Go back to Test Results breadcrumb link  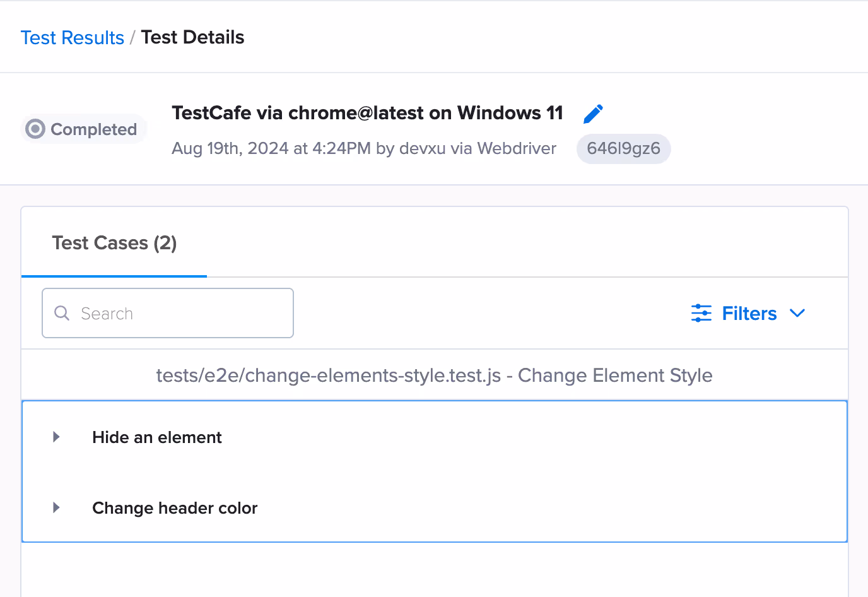(x=73, y=38)
